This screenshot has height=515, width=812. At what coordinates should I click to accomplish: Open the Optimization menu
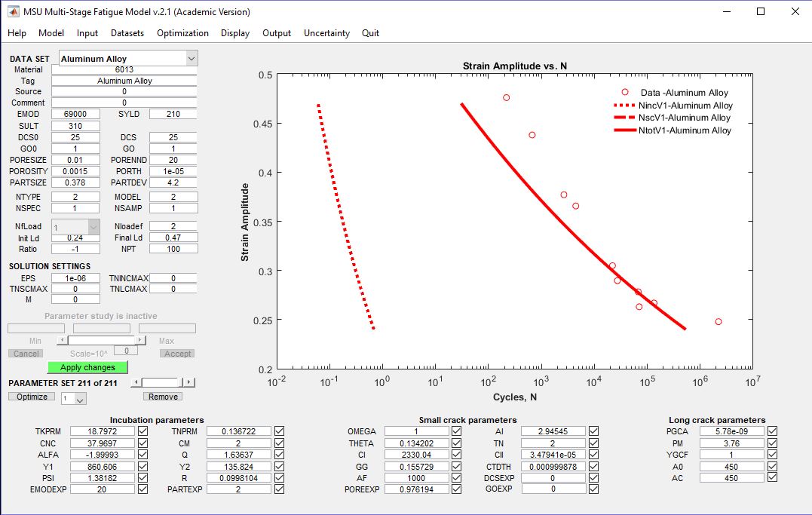tap(182, 33)
